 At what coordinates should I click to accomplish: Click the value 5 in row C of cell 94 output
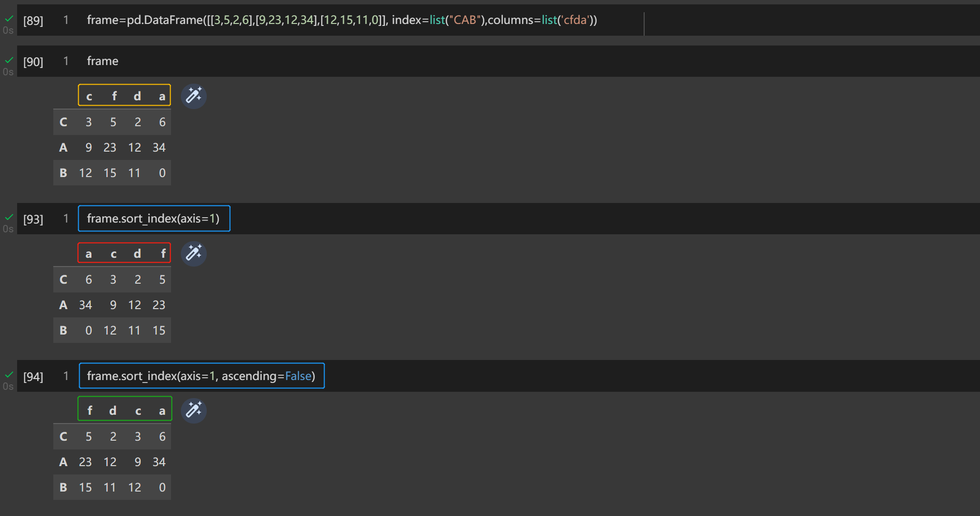88,436
